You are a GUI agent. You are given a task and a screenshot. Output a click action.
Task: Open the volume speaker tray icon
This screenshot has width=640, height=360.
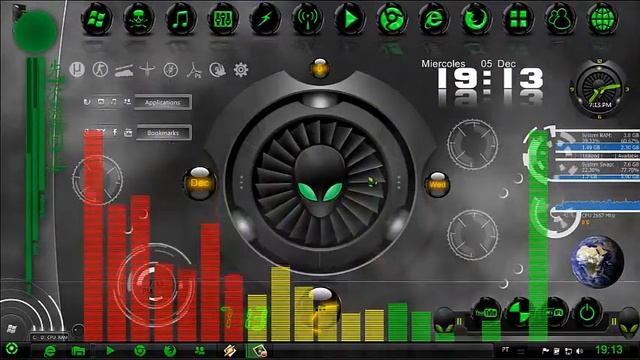point(580,351)
